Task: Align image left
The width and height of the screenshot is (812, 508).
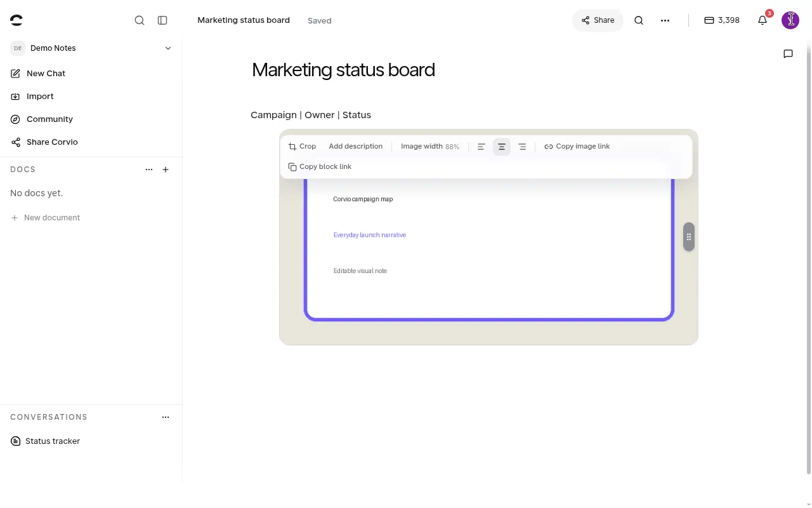Action: pyautogui.click(x=481, y=147)
